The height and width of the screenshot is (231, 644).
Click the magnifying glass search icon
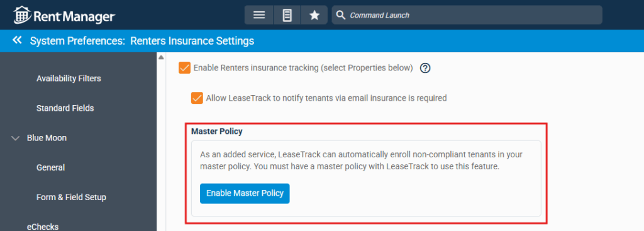click(340, 15)
